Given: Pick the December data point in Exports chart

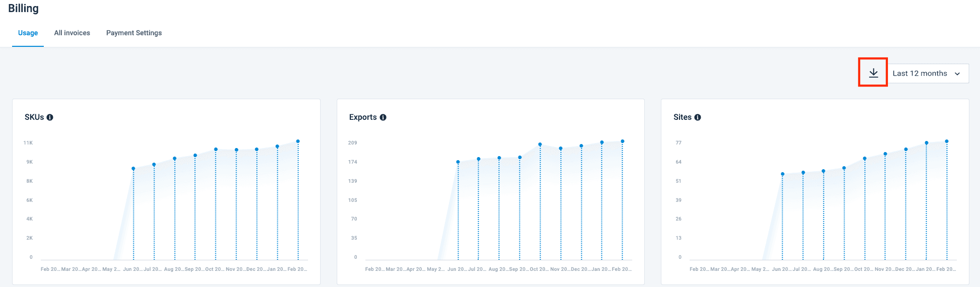Looking at the screenshot, I should [581, 146].
